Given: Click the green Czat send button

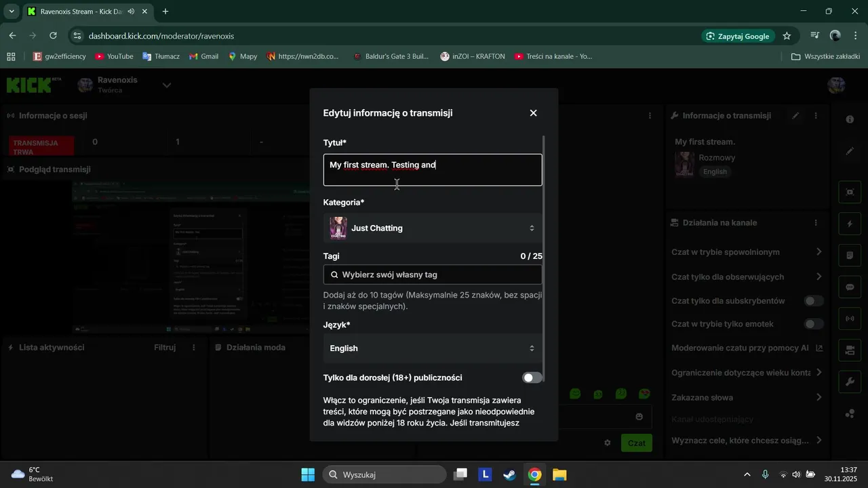Looking at the screenshot, I should point(636,443).
